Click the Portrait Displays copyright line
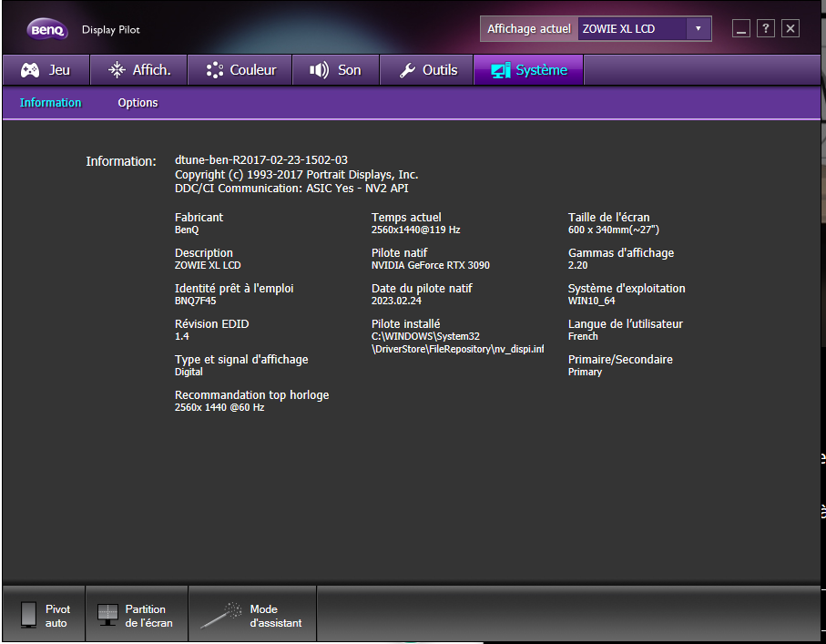The width and height of the screenshot is (826, 644). 297,175
